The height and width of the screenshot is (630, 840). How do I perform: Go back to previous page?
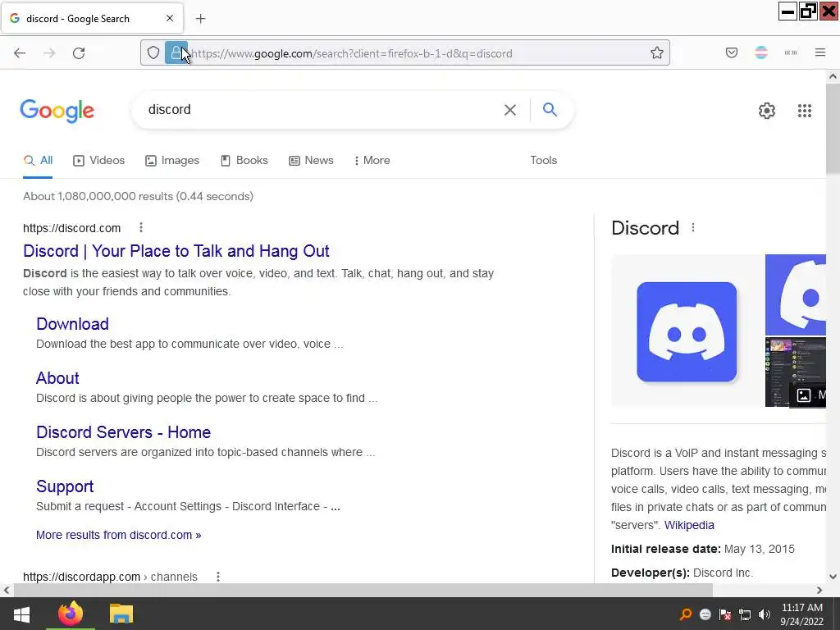[20, 53]
